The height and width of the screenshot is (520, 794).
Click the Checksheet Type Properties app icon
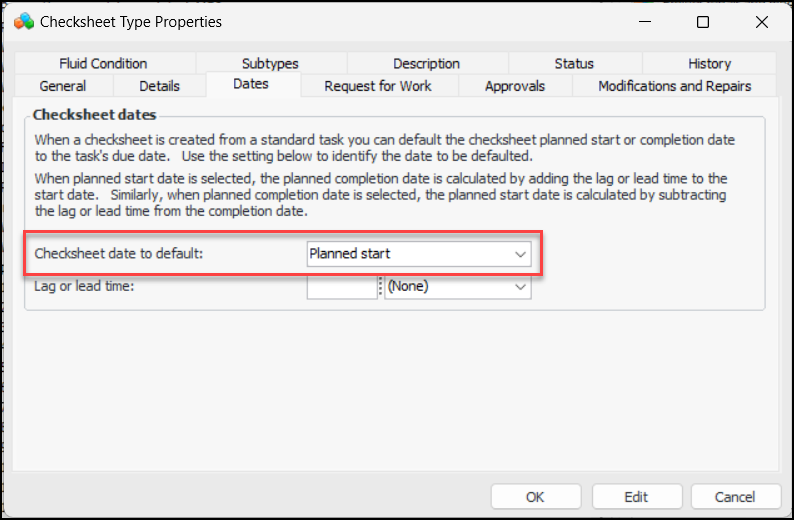[24, 21]
